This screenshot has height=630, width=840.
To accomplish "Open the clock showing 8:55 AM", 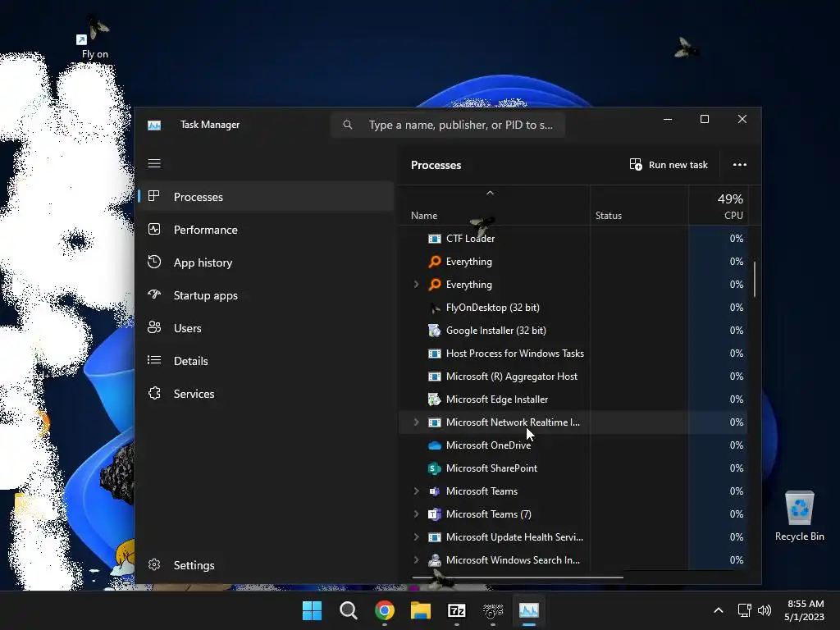I will click(x=805, y=610).
